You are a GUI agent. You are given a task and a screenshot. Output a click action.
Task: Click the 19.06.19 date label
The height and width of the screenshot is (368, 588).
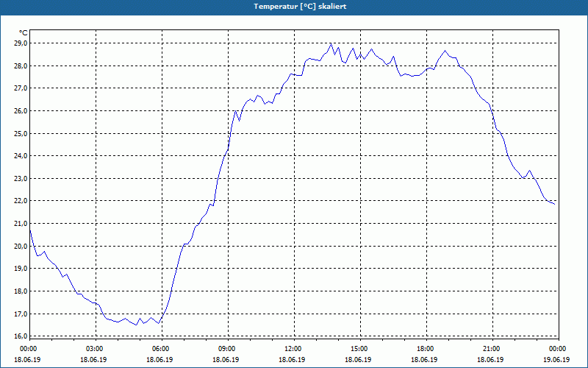[557, 359]
